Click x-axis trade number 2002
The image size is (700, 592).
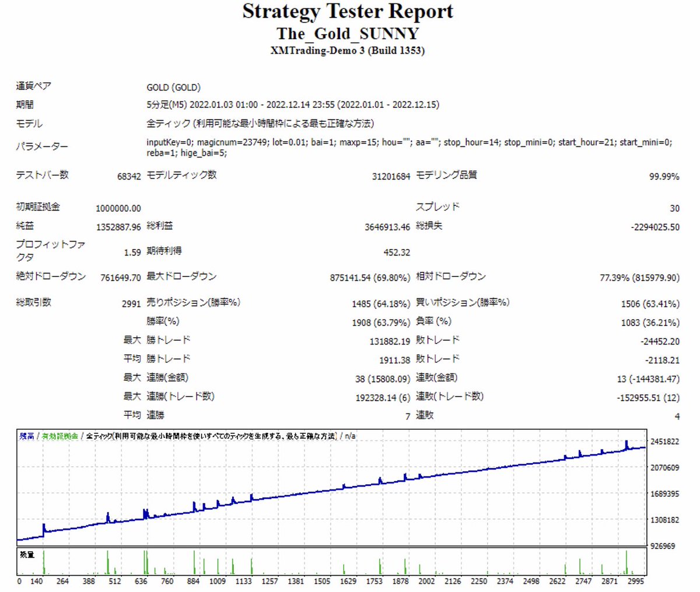[426, 581]
